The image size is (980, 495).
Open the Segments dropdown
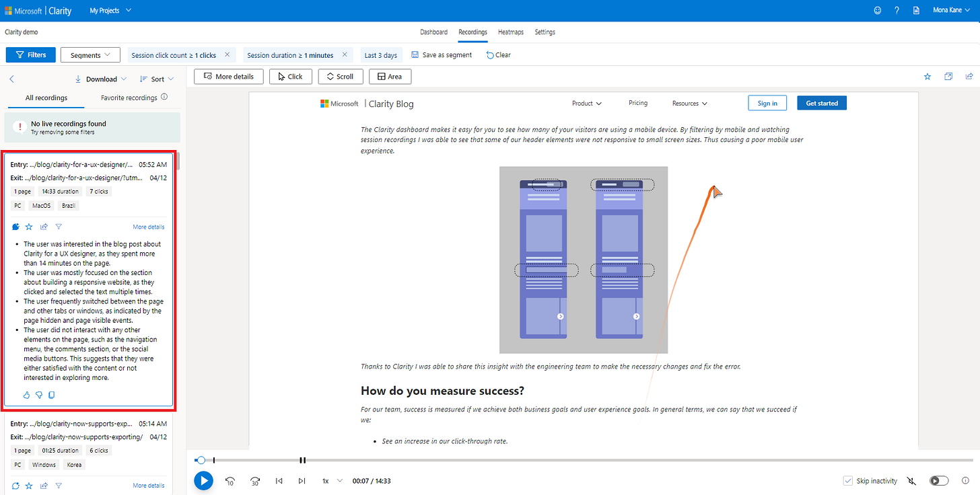click(90, 55)
